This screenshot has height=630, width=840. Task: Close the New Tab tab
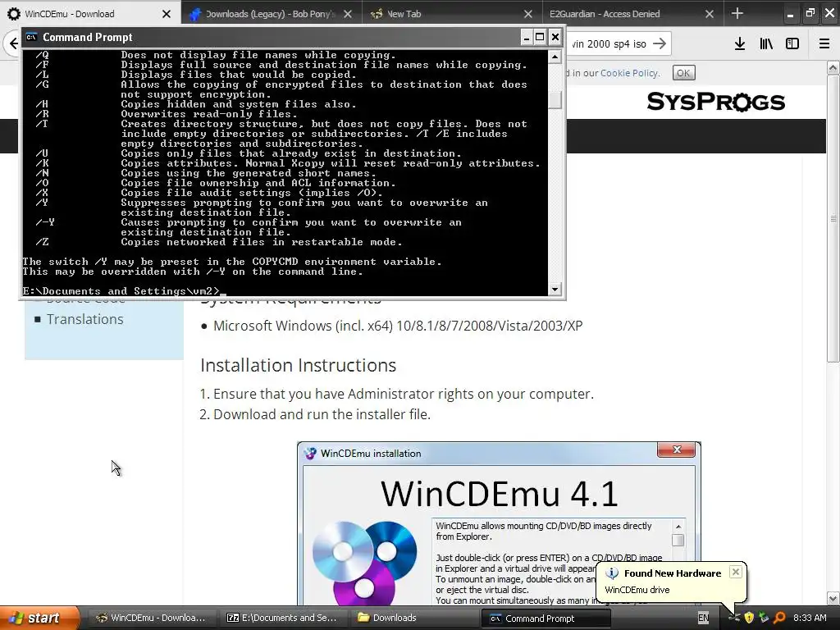(528, 14)
